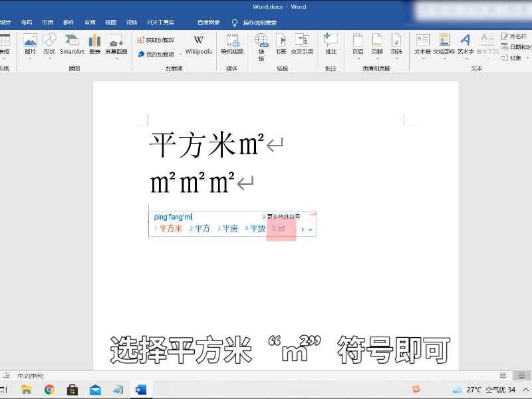Insert online video via 联机视频 icon
The width and height of the screenshot is (532, 399).
(233, 47)
